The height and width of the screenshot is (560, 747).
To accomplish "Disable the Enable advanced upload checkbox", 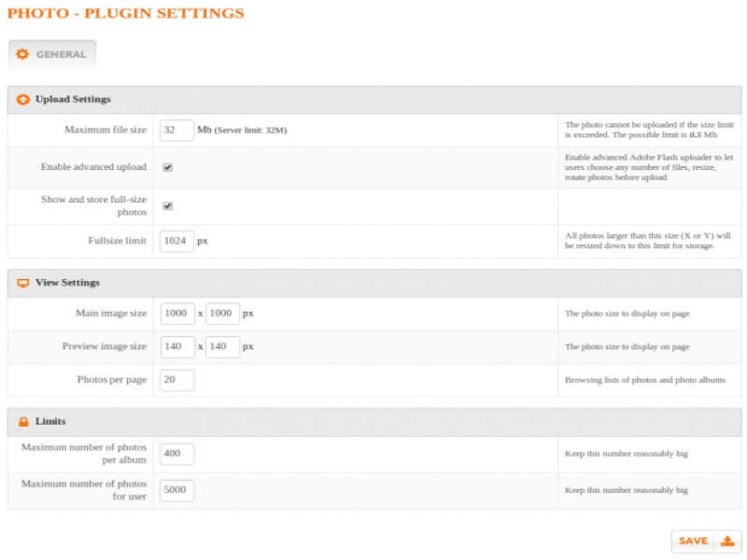I will point(168,168).
